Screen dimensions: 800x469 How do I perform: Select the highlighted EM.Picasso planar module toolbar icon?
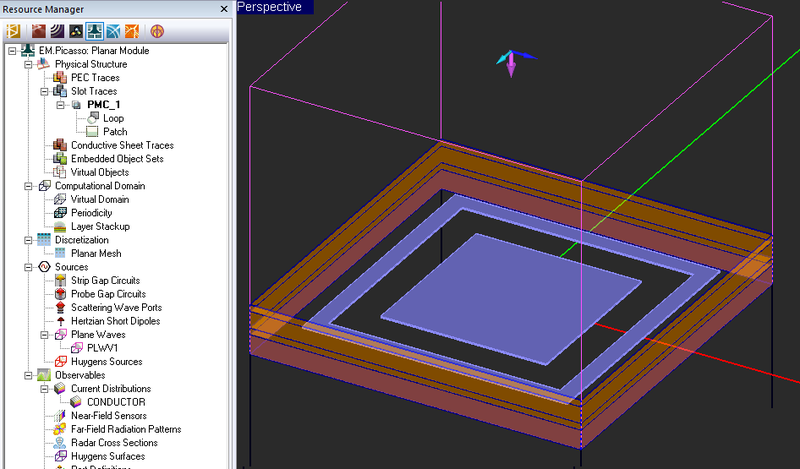(96, 30)
